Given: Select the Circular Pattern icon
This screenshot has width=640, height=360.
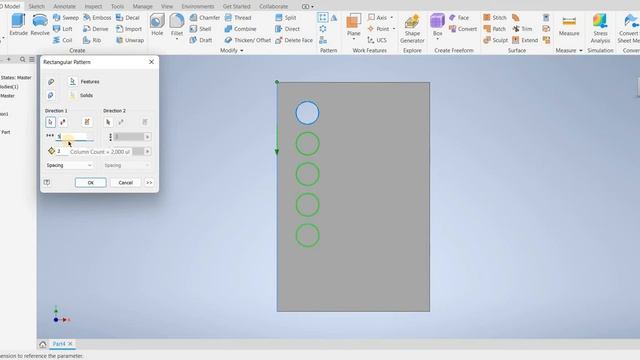Looking at the screenshot, I should coord(323,29).
